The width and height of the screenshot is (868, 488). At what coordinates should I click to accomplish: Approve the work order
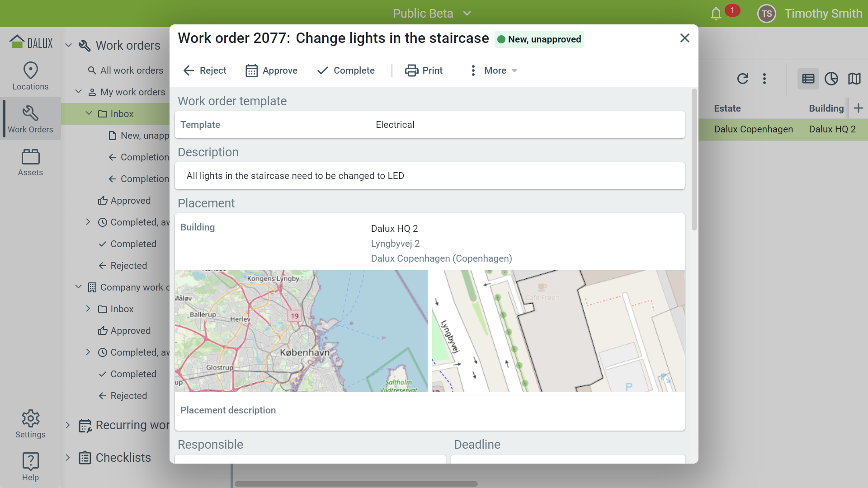click(x=271, y=70)
